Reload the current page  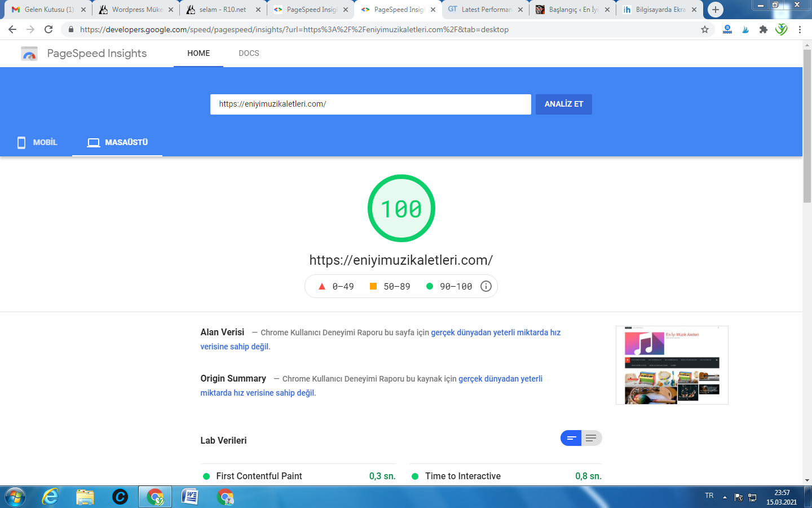48,29
